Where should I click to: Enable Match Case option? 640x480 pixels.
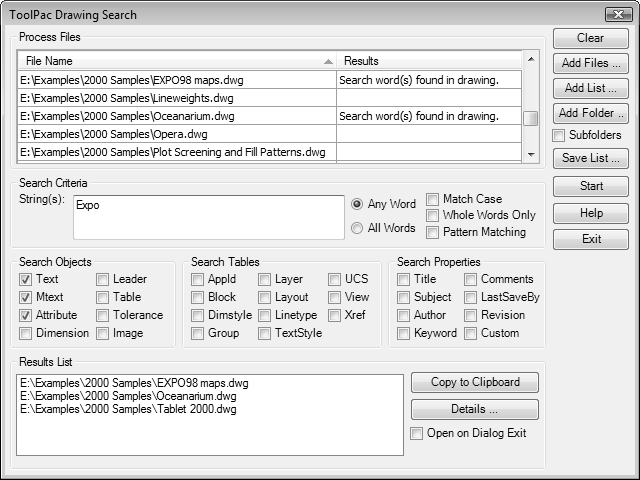pos(432,199)
